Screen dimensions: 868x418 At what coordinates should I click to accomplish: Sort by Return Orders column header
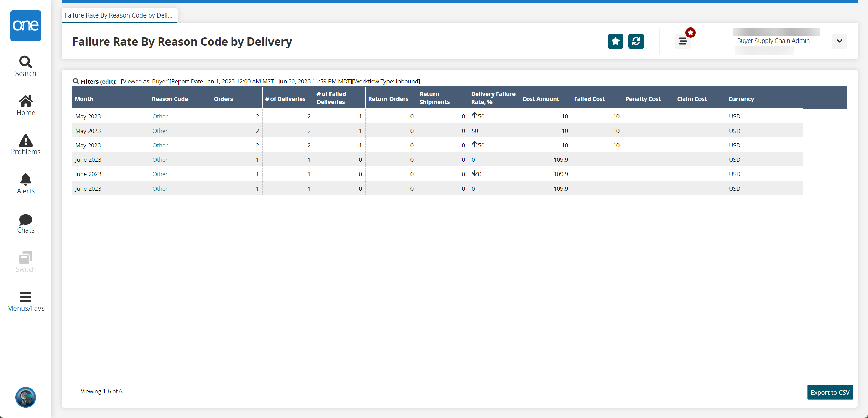pyautogui.click(x=391, y=98)
